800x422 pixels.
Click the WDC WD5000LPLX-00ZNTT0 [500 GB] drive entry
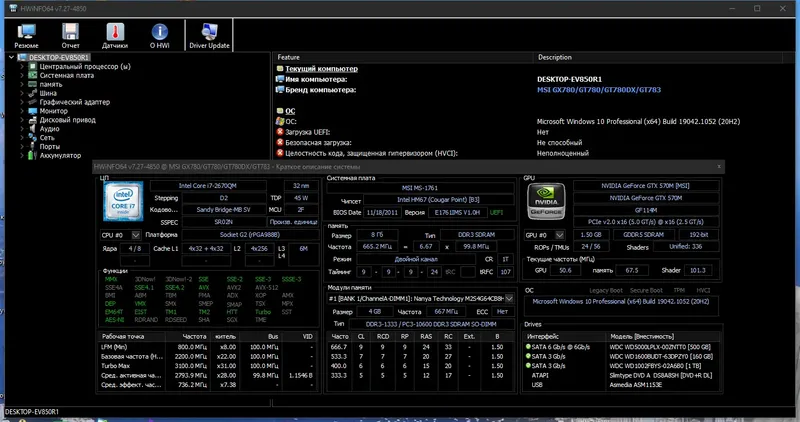click(661, 347)
